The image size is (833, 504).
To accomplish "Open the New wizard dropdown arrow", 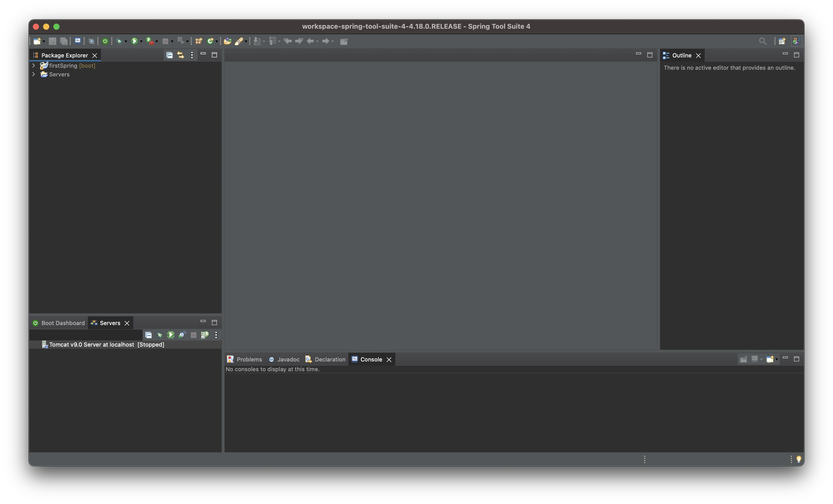I will coord(44,42).
